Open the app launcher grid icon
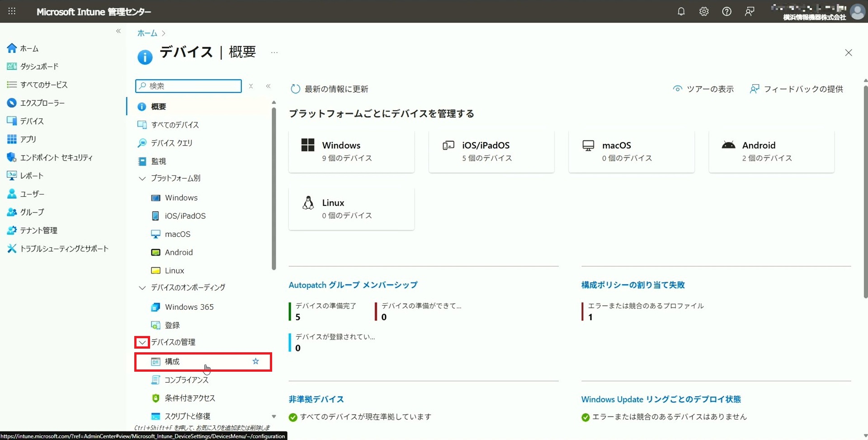 12,12
